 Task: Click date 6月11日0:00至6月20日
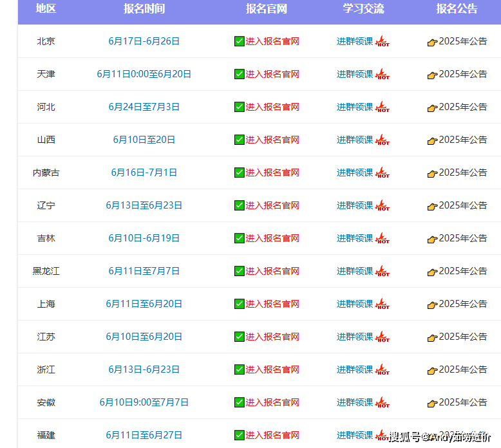pyautogui.click(x=144, y=74)
